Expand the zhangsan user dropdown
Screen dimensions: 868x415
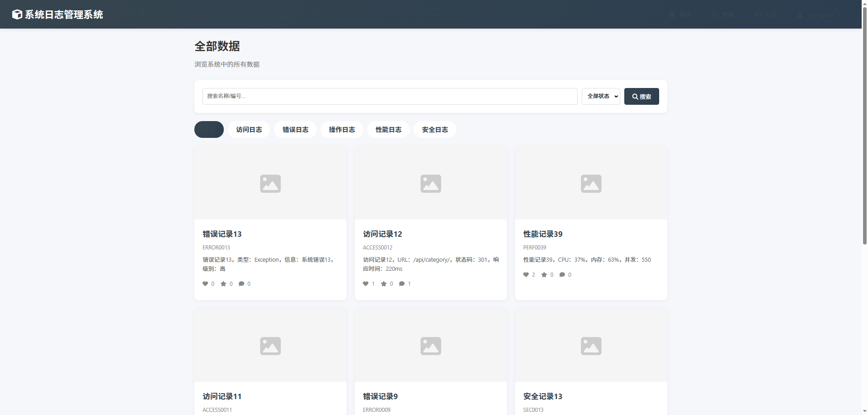coord(820,15)
